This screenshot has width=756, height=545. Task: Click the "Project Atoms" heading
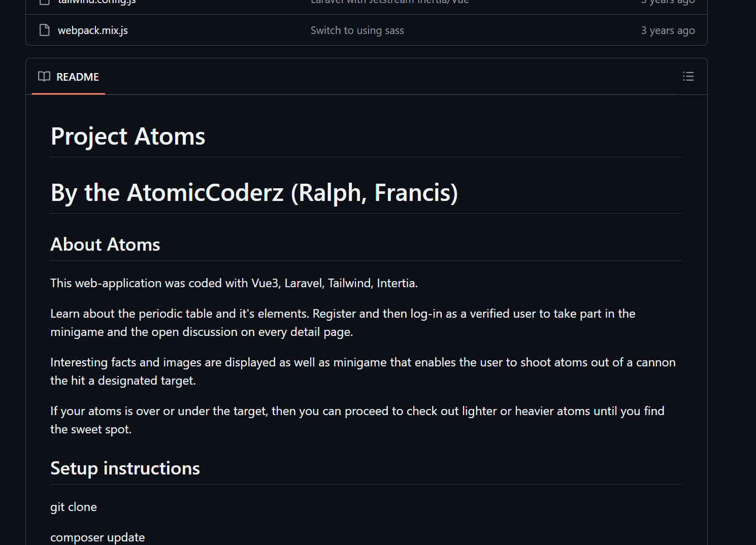click(x=128, y=137)
